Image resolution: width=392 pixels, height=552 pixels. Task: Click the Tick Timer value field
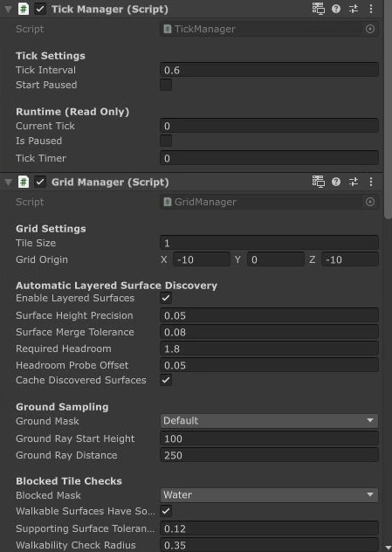[x=269, y=158]
